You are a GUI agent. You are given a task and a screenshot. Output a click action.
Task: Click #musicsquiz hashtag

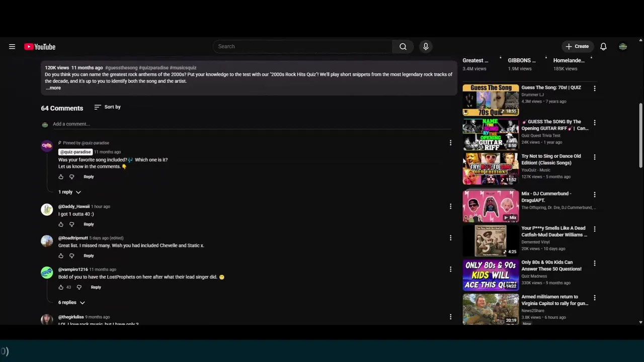pyautogui.click(x=183, y=68)
